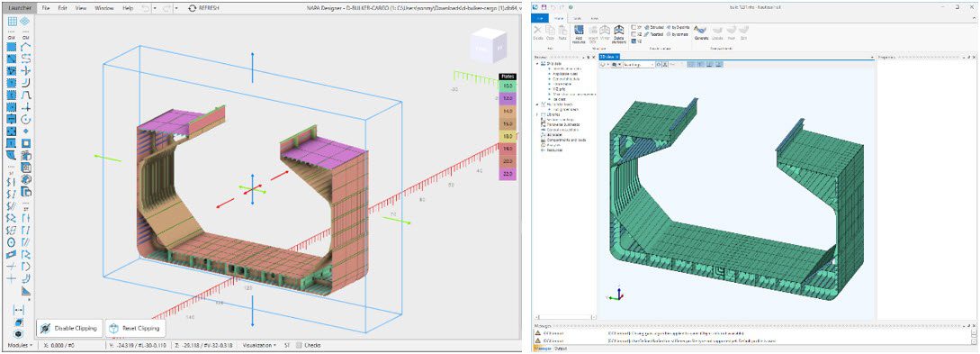
Task: Collapse the Ship data tree node
Action: point(537,63)
